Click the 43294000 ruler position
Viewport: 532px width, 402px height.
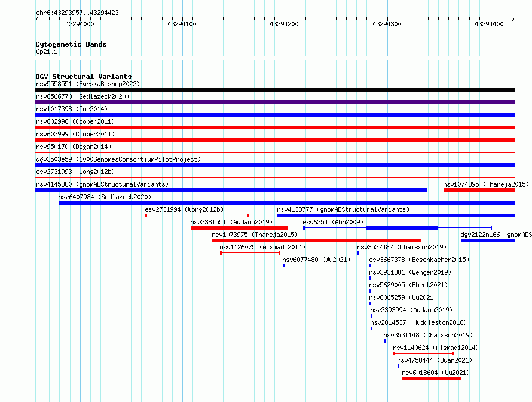point(80,24)
